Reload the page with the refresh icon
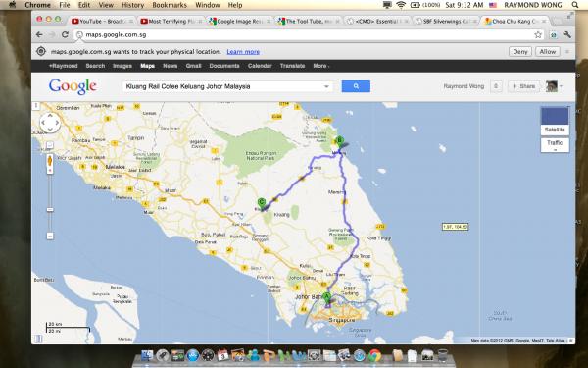The image size is (588, 368). coord(65,35)
